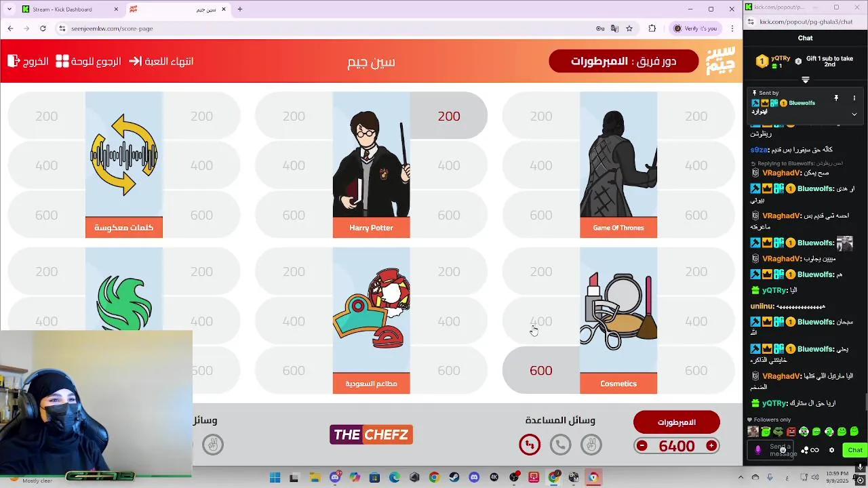The width and height of the screenshot is (868, 488).
Task: Click the kick.com popout address bar
Action: [x=807, y=22]
